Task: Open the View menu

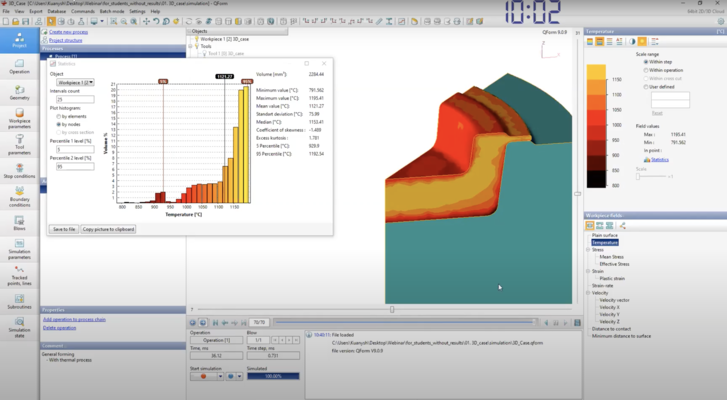Action: point(19,11)
